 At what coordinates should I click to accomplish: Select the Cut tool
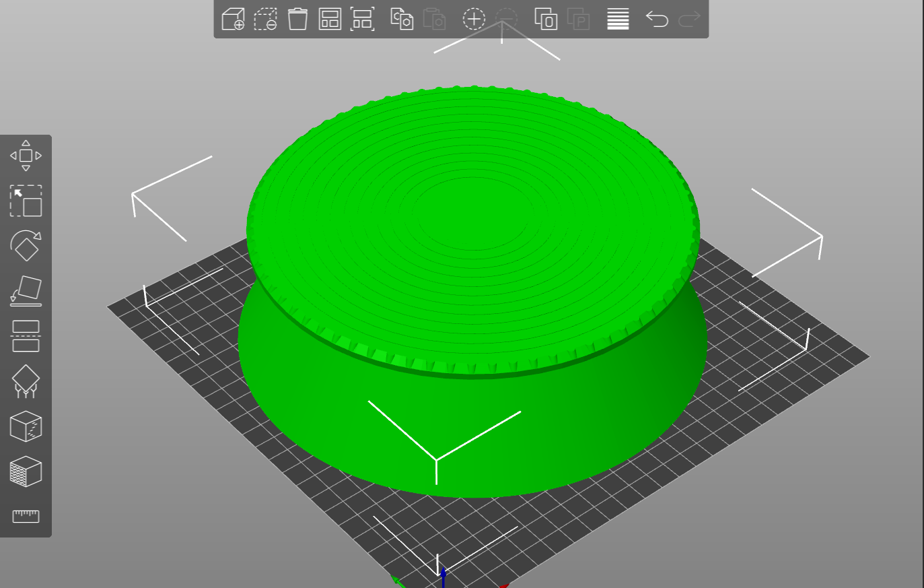pos(26,336)
